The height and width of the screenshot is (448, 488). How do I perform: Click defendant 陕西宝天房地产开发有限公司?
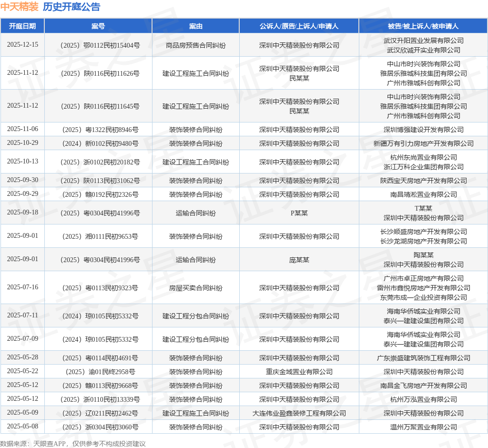pos(424,181)
